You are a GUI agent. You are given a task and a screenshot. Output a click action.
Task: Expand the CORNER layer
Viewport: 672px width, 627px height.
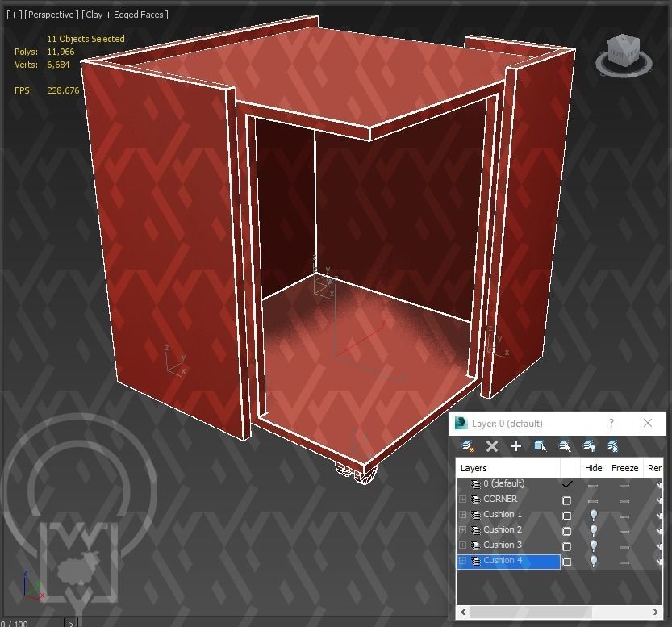point(462,499)
